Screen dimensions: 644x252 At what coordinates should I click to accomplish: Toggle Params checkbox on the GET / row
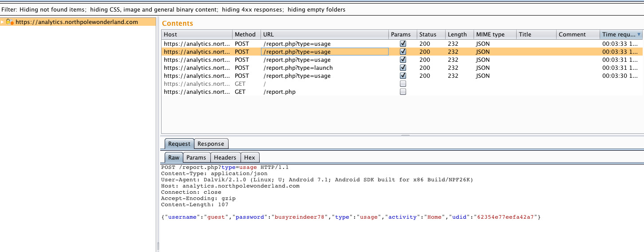click(403, 84)
